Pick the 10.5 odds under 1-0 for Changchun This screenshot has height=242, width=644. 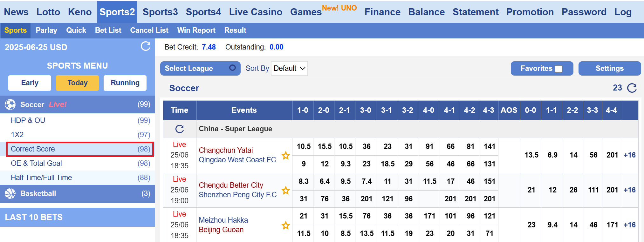(304, 146)
